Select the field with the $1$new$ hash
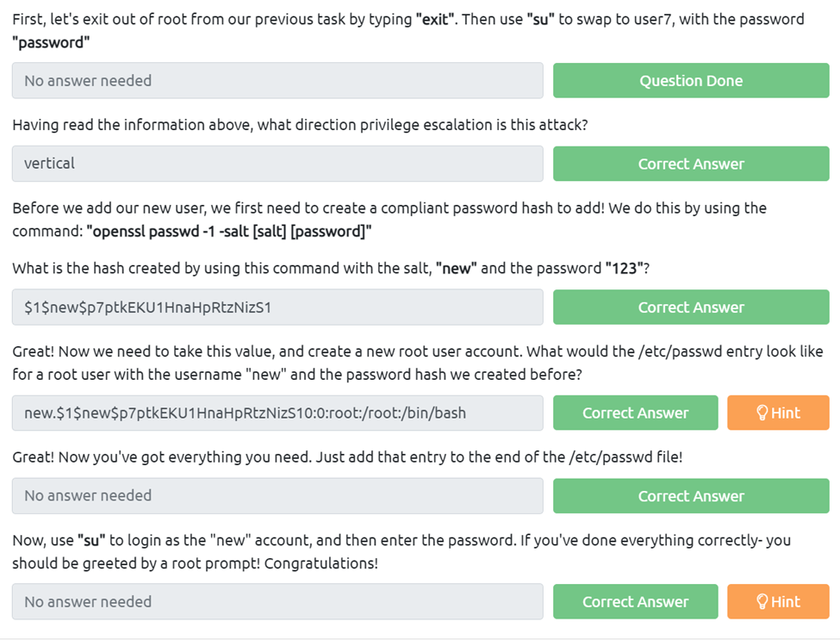 [x=277, y=308]
